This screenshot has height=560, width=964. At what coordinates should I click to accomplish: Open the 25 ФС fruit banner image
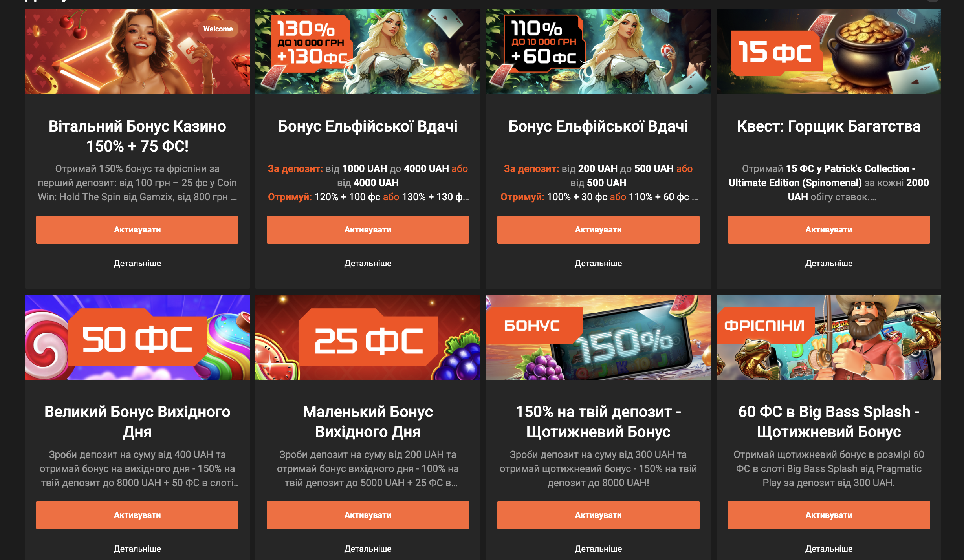[x=368, y=337]
